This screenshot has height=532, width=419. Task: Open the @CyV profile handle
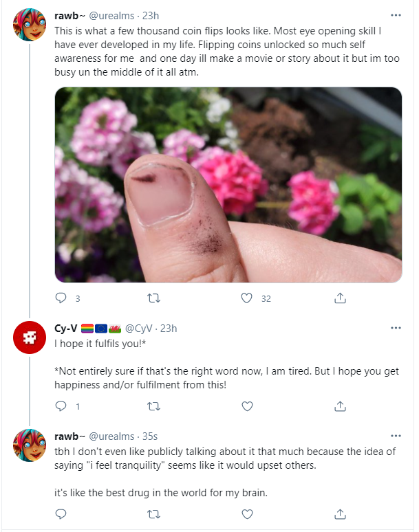pyautogui.click(x=139, y=329)
